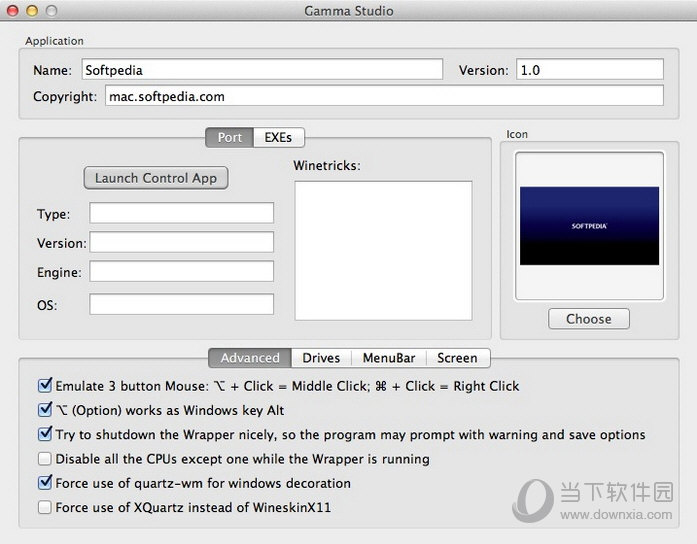697x544 pixels.
Task: Minimize the Gamma Studio window
Action: [32, 11]
